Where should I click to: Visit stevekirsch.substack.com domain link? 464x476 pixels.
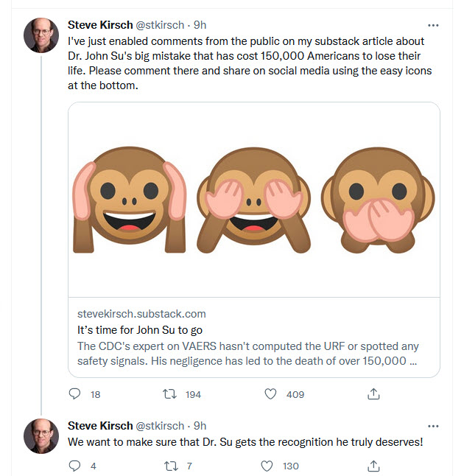(x=141, y=314)
